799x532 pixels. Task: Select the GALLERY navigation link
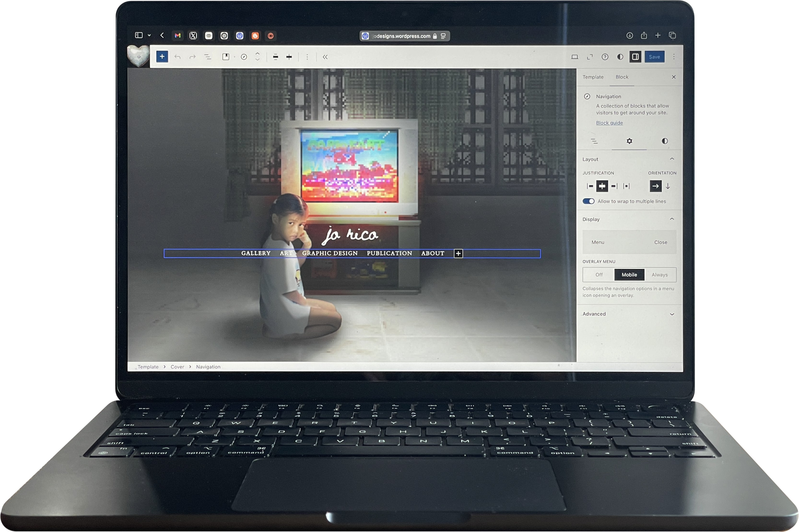click(x=256, y=254)
